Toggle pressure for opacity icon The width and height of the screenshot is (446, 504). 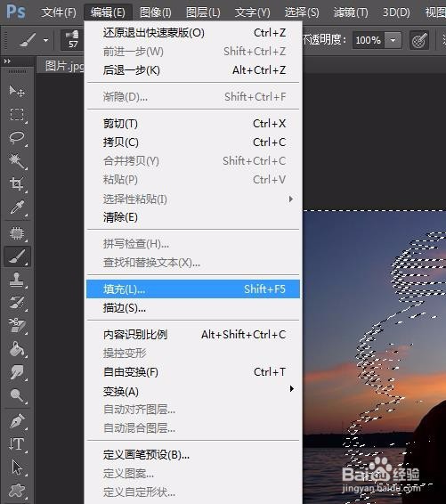coord(419,40)
